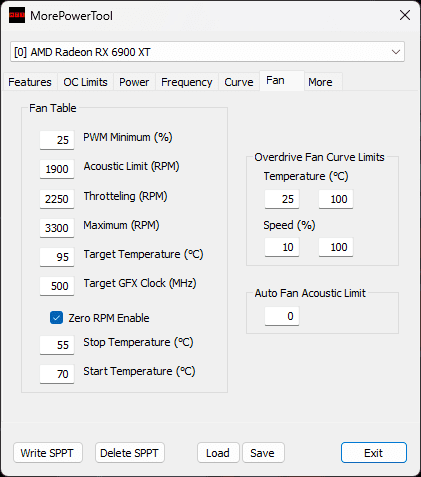Focus the Acoustic Limit (RPM) field
This screenshot has height=477, width=421.
[57, 169]
